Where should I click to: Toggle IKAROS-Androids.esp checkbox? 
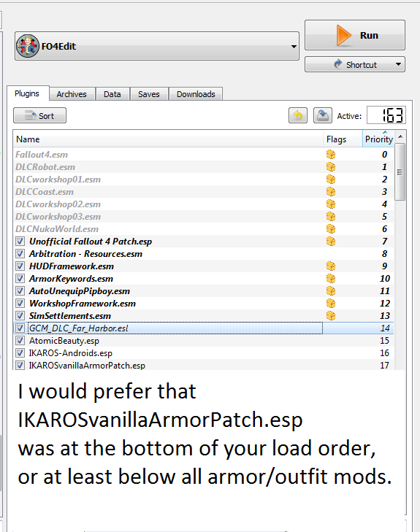click(20, 353)
